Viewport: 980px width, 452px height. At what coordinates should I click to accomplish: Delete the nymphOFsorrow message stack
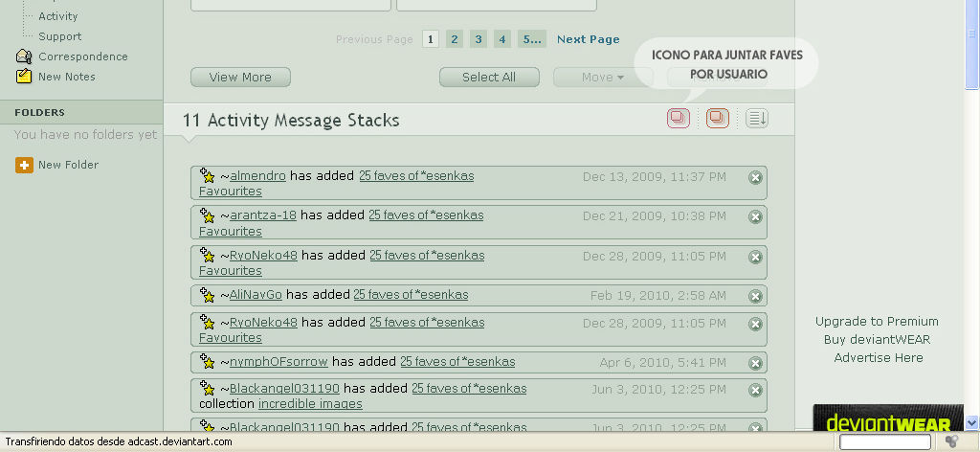click(x=755, y=363)
